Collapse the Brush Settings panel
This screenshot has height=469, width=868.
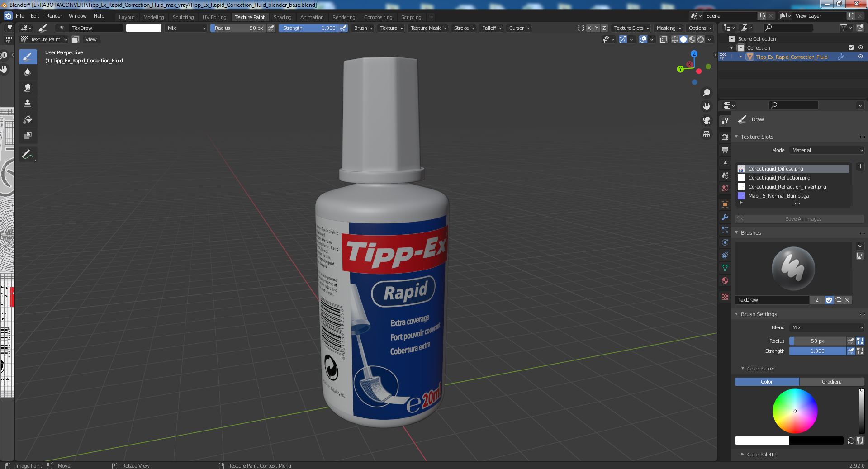coord(759,314)
